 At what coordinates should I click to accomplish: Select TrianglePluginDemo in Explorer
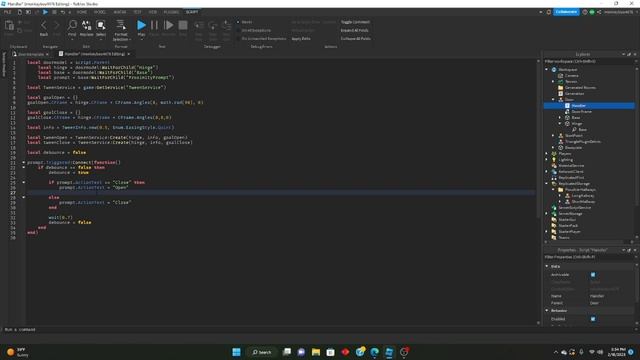click(x=582, y=142)
